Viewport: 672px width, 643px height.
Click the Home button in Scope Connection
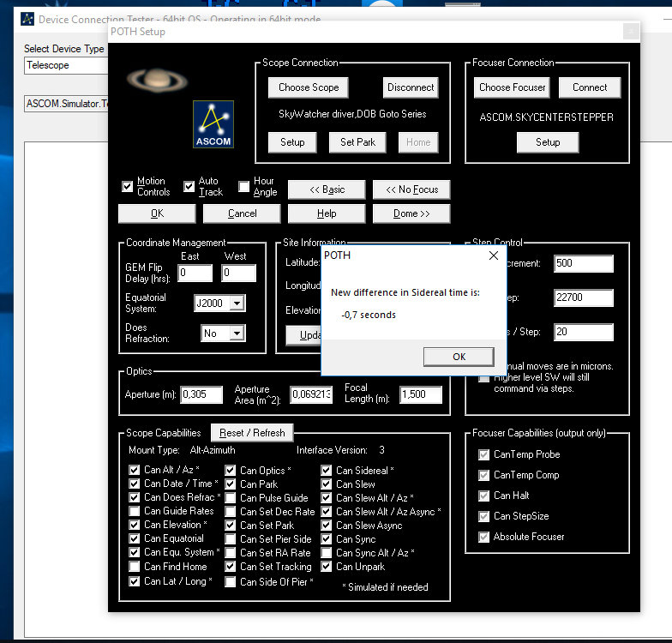point(418,142)
